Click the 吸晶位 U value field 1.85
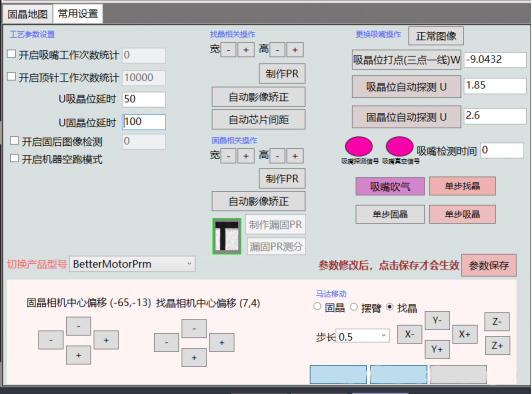The image size is (532, 394). click(495, 86)
